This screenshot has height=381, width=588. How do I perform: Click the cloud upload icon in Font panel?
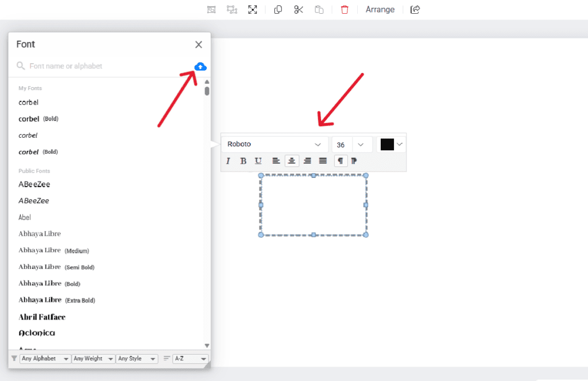click(x=200, y=67)
